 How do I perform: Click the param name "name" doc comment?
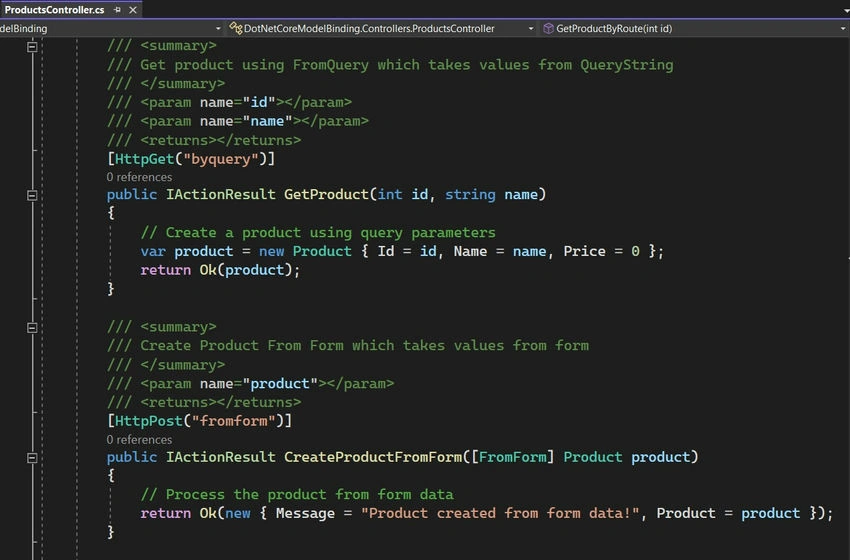click(237, 121)
